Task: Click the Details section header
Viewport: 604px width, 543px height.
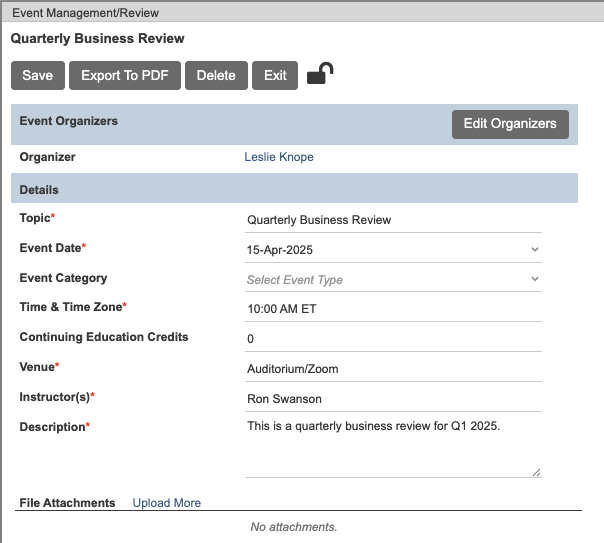Action: [x=40, y=190]
